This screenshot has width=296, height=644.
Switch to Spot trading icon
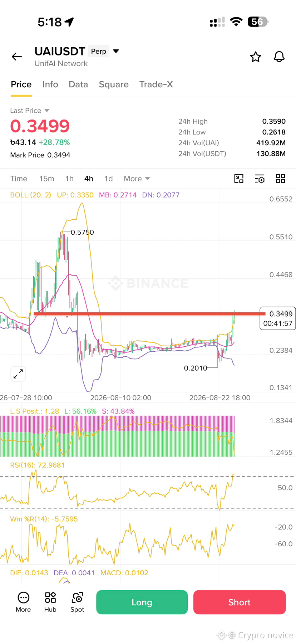77,602
